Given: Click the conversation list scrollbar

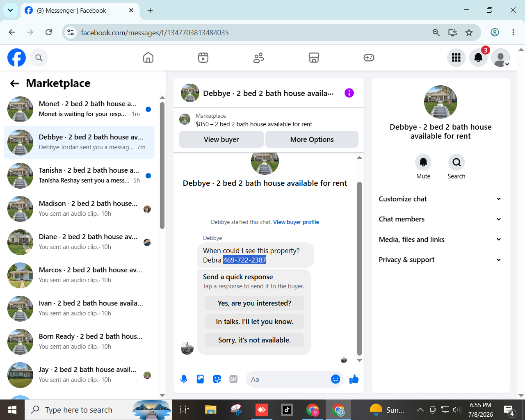Looking at the screenshot, I should tap(162, 165).
